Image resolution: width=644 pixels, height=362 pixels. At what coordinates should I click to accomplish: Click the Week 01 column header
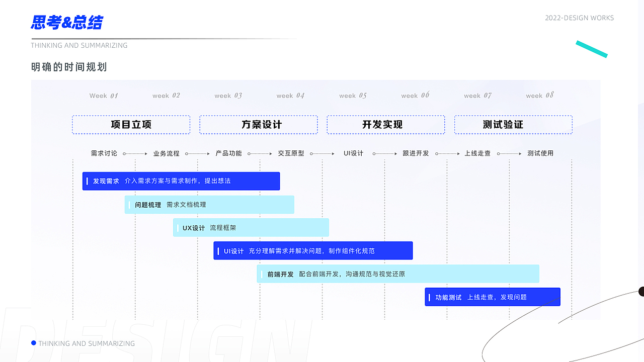104,96
